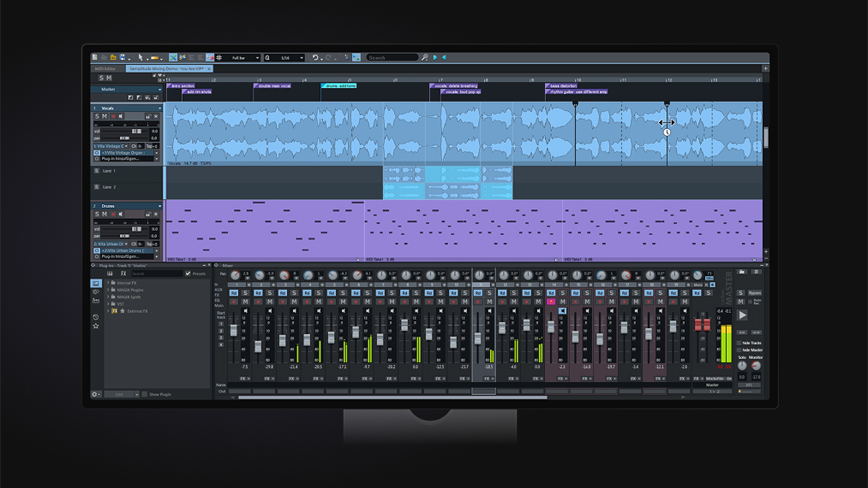The height and width of the screenshot is (488, 868).
Task: Check the Show Plugin checkbox
Action: (x=144, y=394)
